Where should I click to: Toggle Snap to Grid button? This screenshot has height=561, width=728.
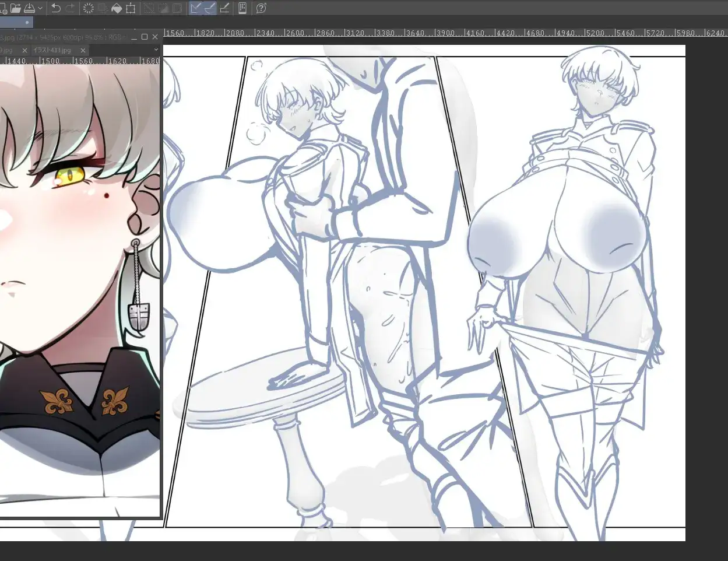tap(224, 8)
